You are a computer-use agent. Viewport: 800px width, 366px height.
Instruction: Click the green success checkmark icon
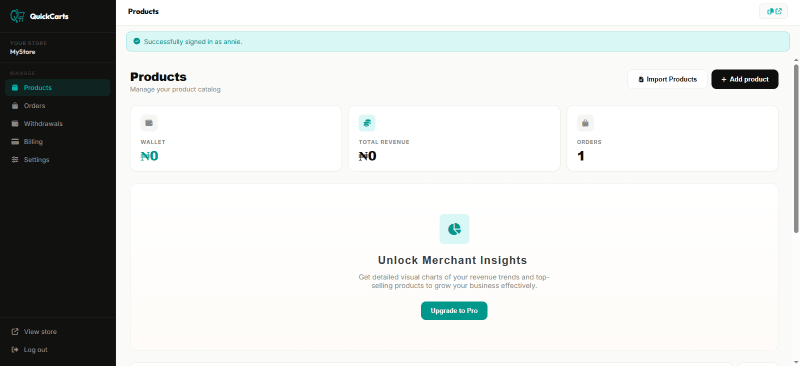[136, 41]
